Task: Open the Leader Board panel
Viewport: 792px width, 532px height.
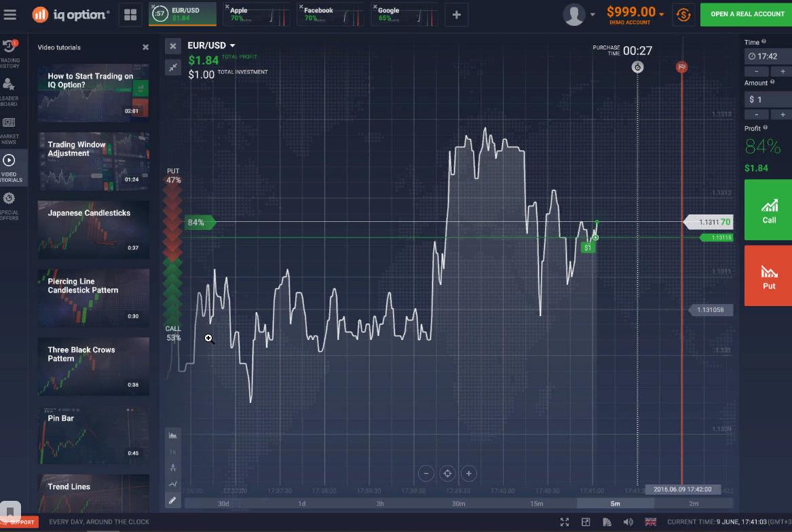Action: pyautogui.click(x=9, y=92)
